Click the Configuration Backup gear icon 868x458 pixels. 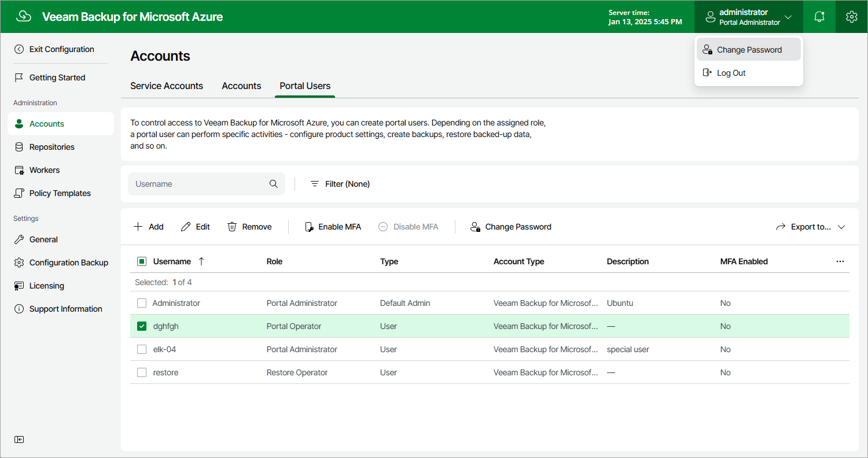[19, 263]
